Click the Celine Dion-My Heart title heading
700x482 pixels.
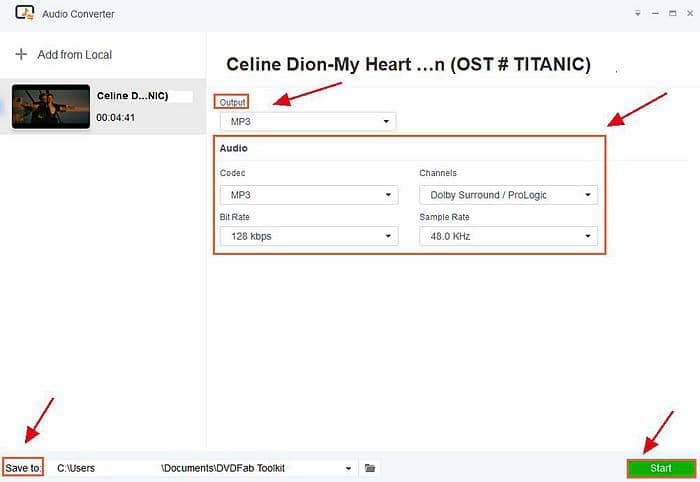point(408,64)
